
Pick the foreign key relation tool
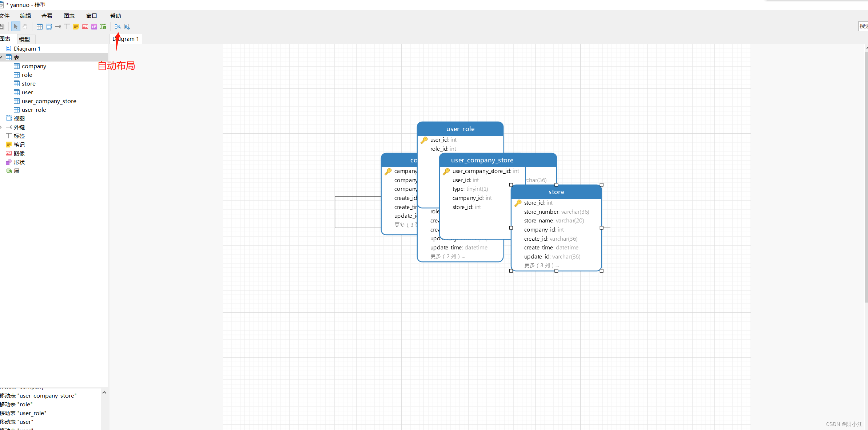click(58, 27)
